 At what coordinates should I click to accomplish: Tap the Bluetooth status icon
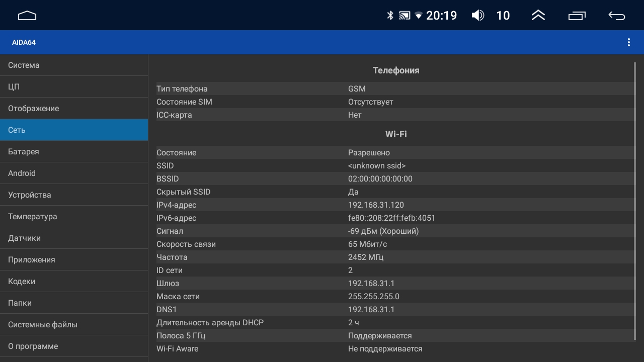click(x=390, y=16)
